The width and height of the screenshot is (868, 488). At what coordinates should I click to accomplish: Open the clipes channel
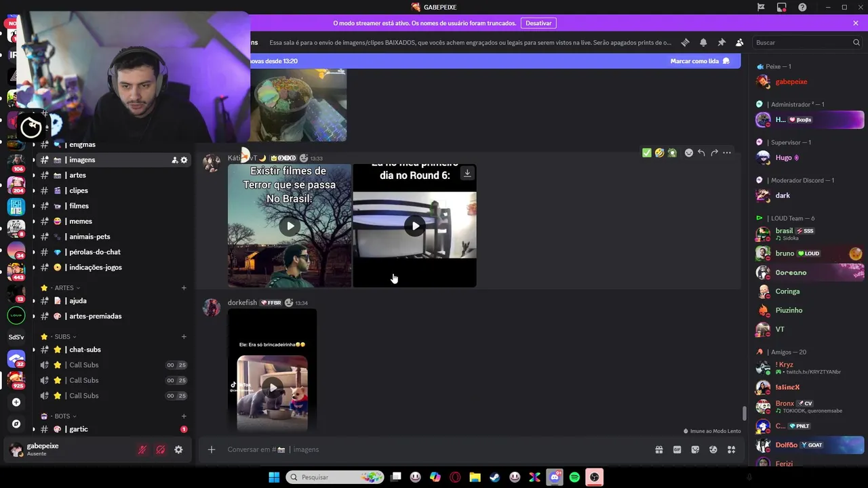tap(113, 190)
